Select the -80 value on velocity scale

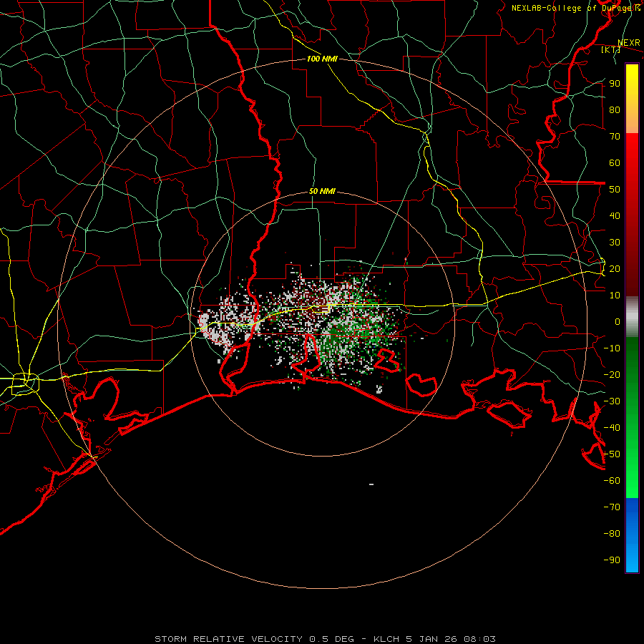click(612, 534)
